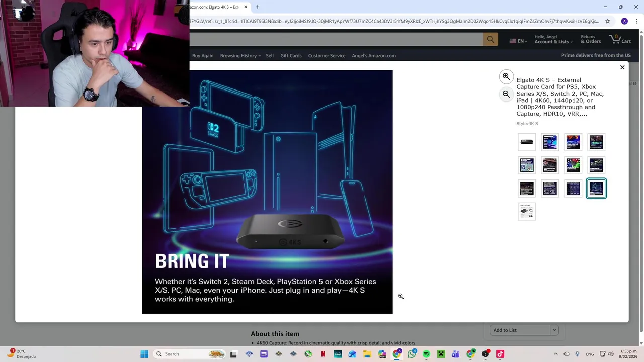Close the image viewer popup
The image size is (644, 362).
click(x=622, y=67)
